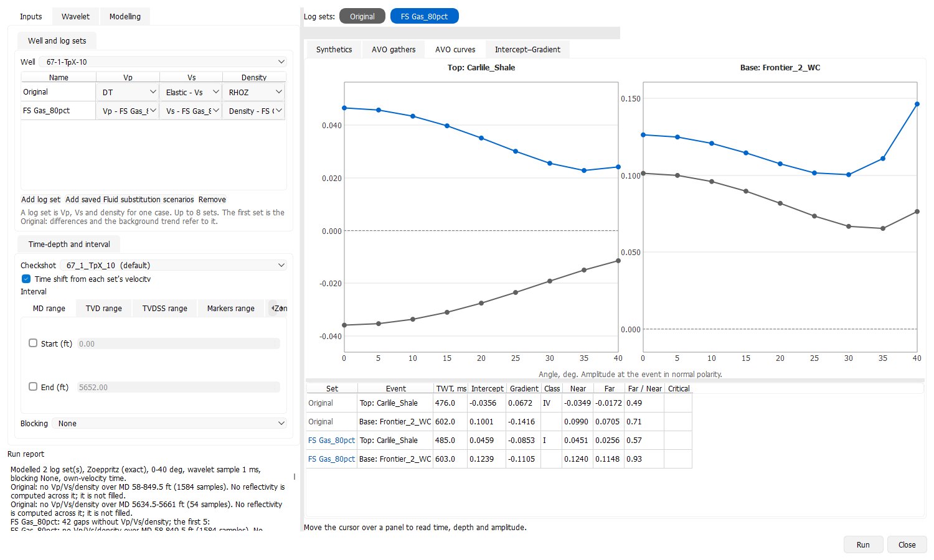Screen dimensions: 934x560
Task: Select the TVD range interval tab
Action: (x=104, y=308)
